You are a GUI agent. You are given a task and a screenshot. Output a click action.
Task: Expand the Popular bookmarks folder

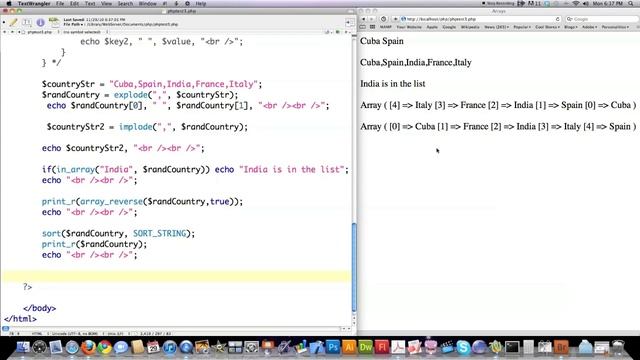click(522, 27)
